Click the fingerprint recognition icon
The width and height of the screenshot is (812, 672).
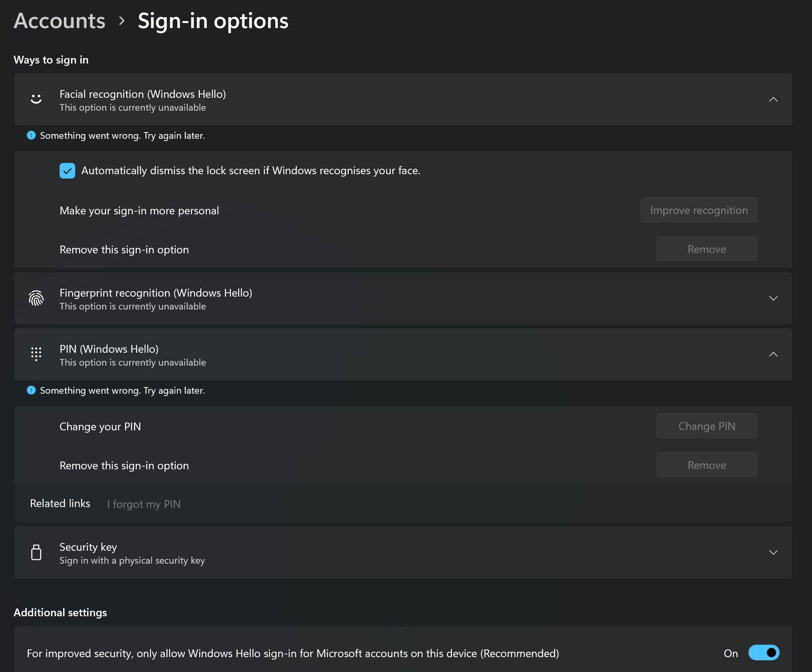coord(36,299)
